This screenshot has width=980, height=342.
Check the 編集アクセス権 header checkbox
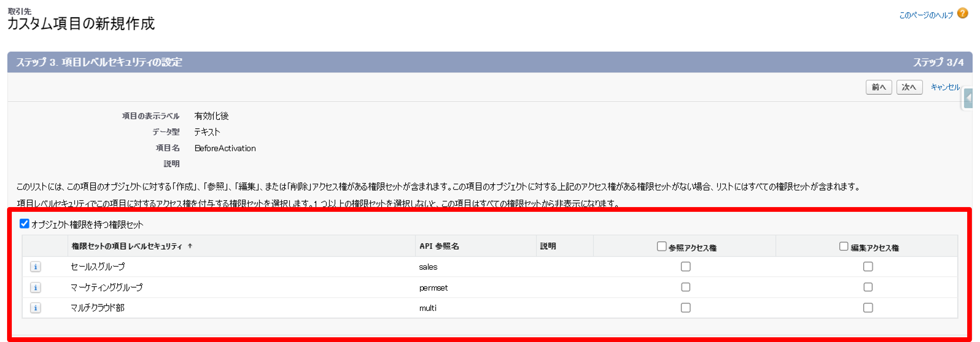click(843, 246)
